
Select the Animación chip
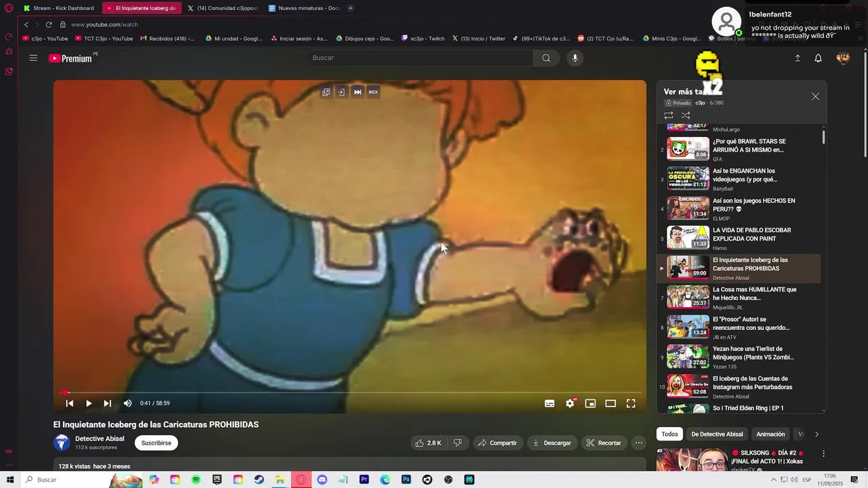(x=770, y=434)
